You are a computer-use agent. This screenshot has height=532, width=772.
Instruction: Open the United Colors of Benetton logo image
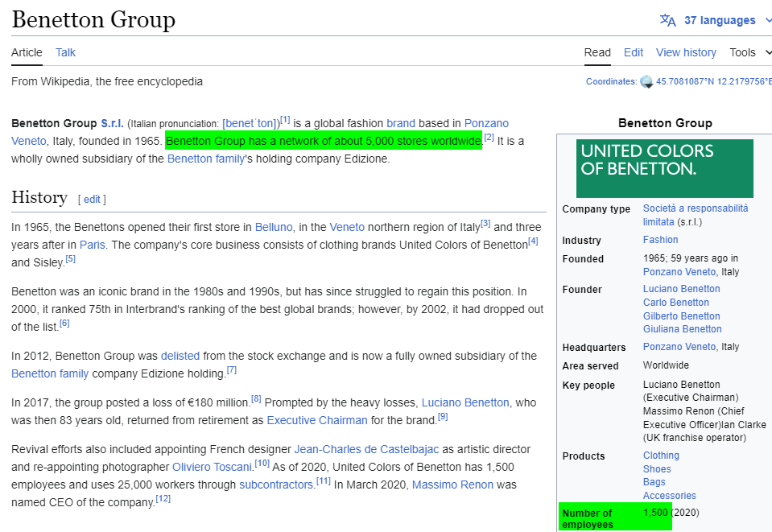[x=665, y=168]
